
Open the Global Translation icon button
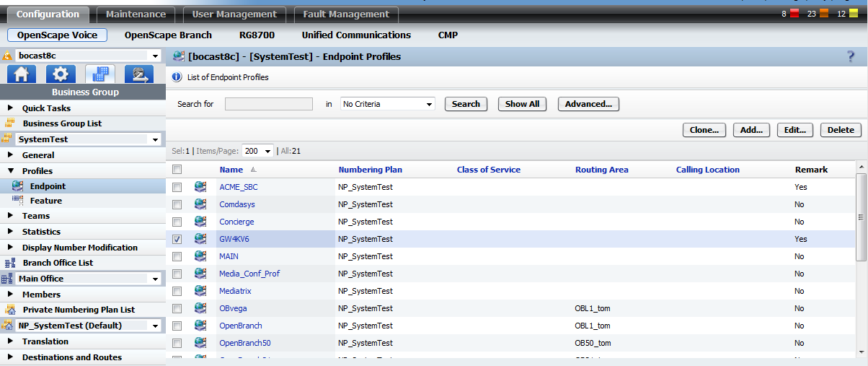138,74
